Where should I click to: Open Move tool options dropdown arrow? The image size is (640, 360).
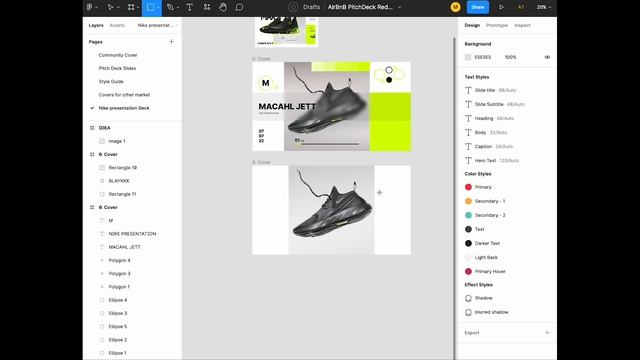coord(118,7)
